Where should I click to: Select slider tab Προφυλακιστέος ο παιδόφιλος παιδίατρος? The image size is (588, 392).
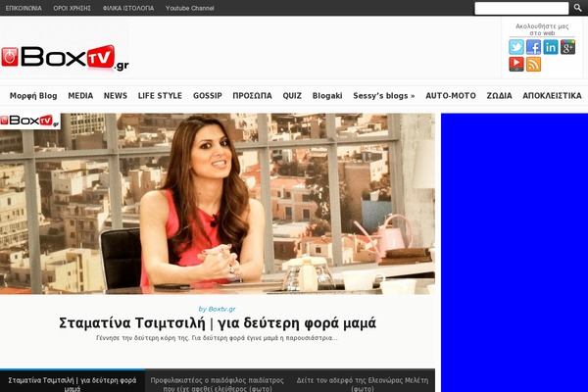[x=218, y=381]
